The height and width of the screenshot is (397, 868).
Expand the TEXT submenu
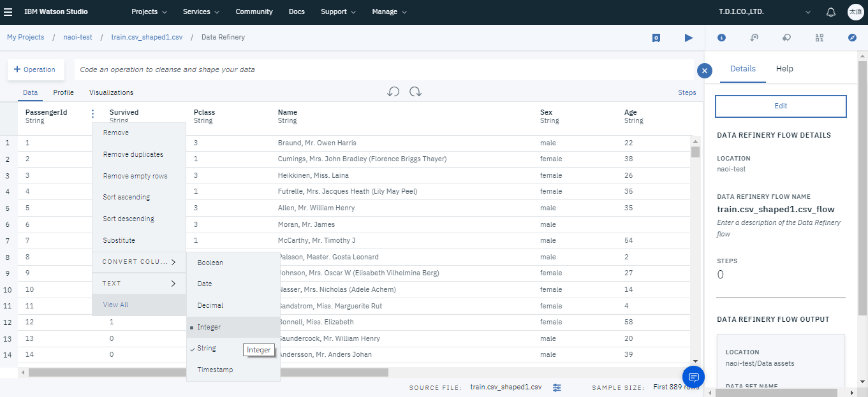pos(139,284)
